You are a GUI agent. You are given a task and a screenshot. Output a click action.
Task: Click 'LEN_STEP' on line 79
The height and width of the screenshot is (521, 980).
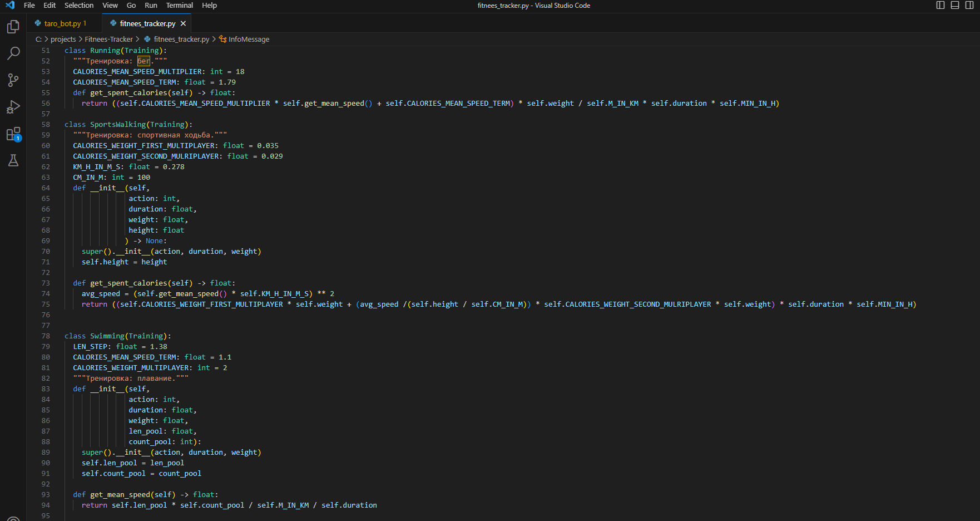point(90,346)
